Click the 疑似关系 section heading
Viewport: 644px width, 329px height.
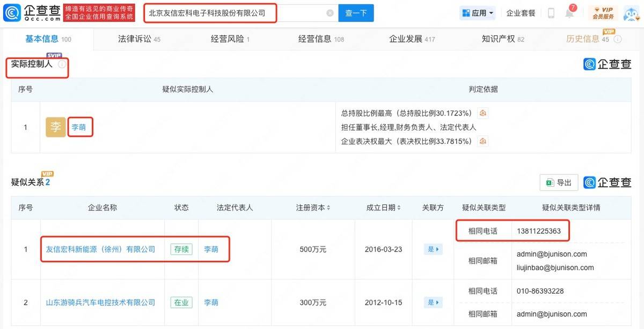[31, 182]
